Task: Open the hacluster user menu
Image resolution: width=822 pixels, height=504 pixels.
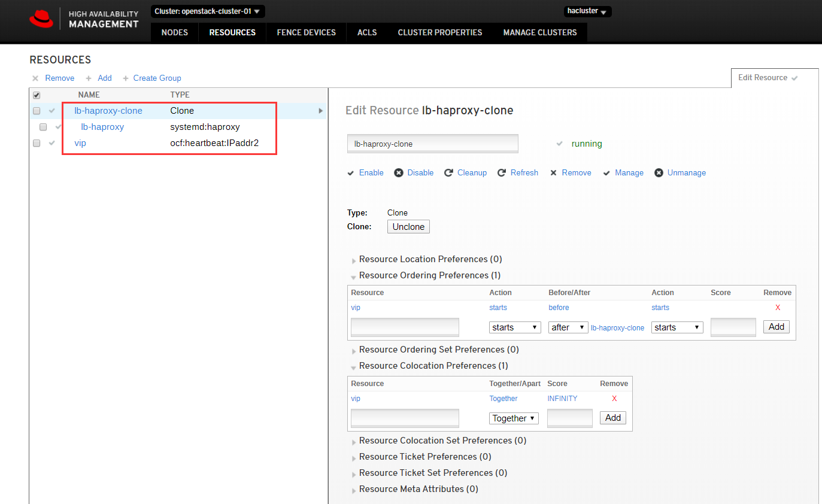Action: pyautogui.click(x=587, y=11)
